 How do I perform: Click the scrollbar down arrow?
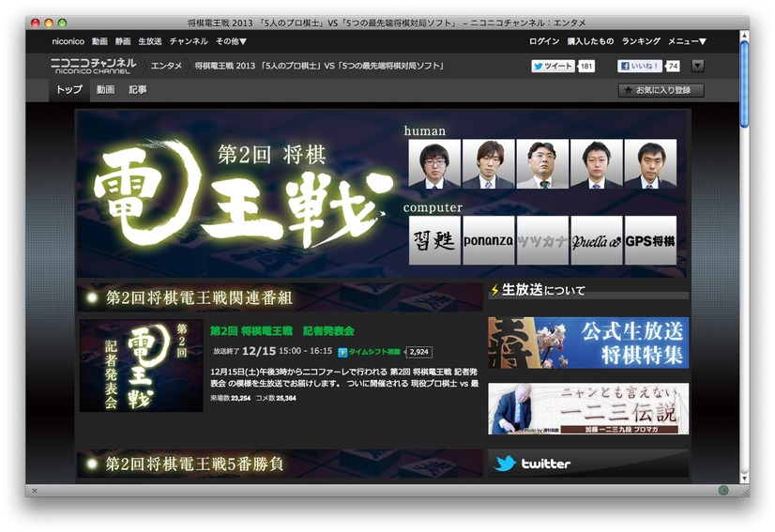coord(744,479)
